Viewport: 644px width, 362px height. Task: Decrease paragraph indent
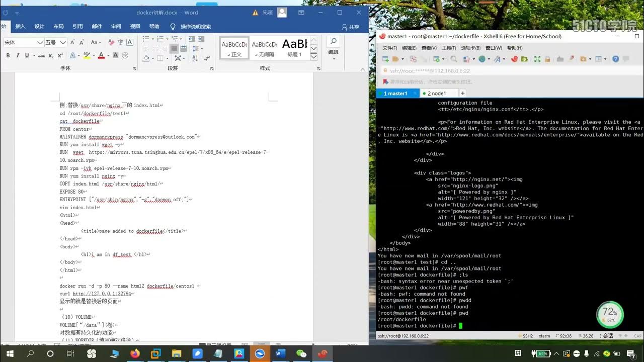[x=192, y=39]
